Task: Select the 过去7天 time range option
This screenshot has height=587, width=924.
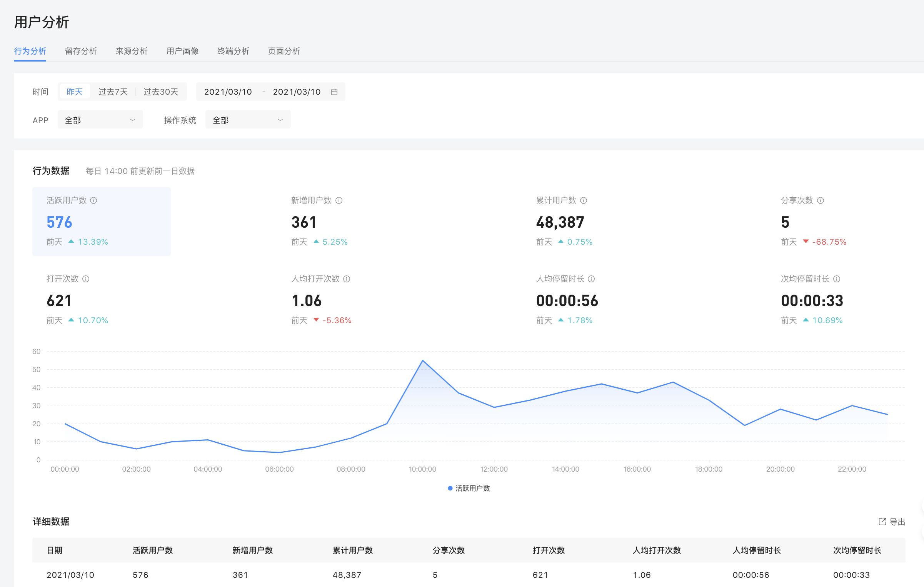Action: click(113, 92)
